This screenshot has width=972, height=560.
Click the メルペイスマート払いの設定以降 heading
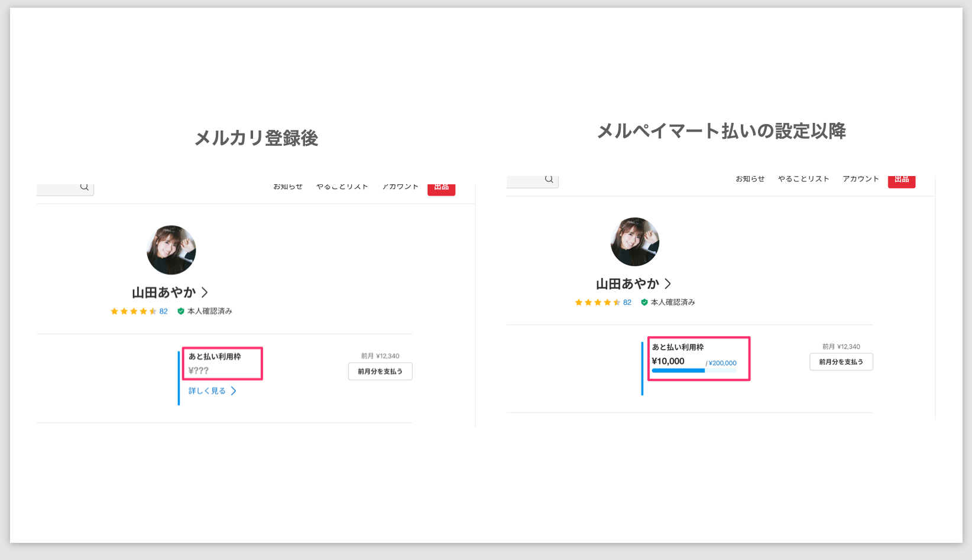(721, 131)
